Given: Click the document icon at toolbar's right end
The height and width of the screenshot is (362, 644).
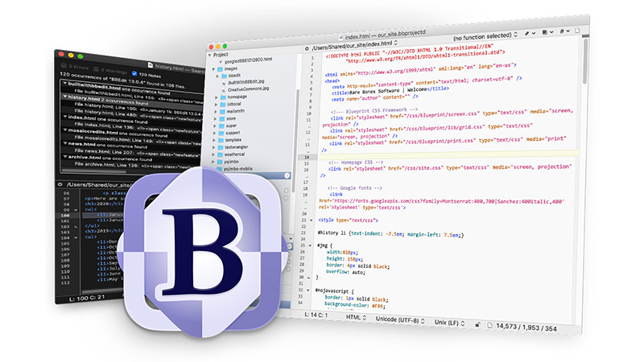Looking at the screenshot, I should click(578, 30).
